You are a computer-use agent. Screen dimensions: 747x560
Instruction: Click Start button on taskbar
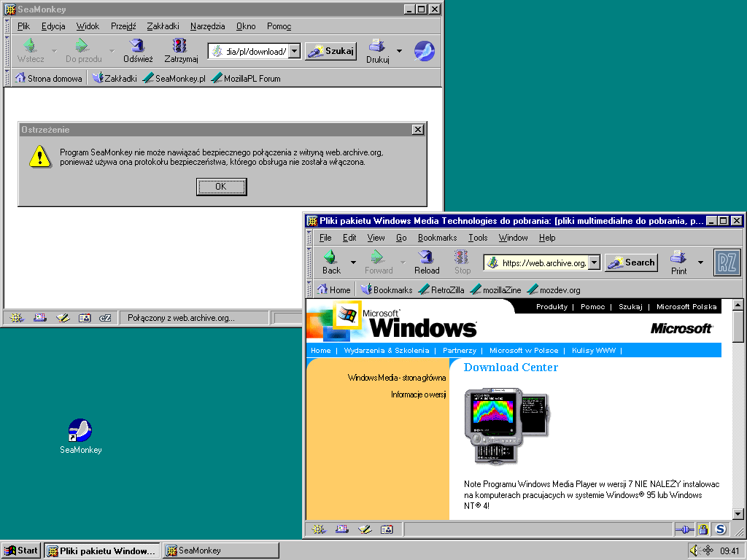21,551
